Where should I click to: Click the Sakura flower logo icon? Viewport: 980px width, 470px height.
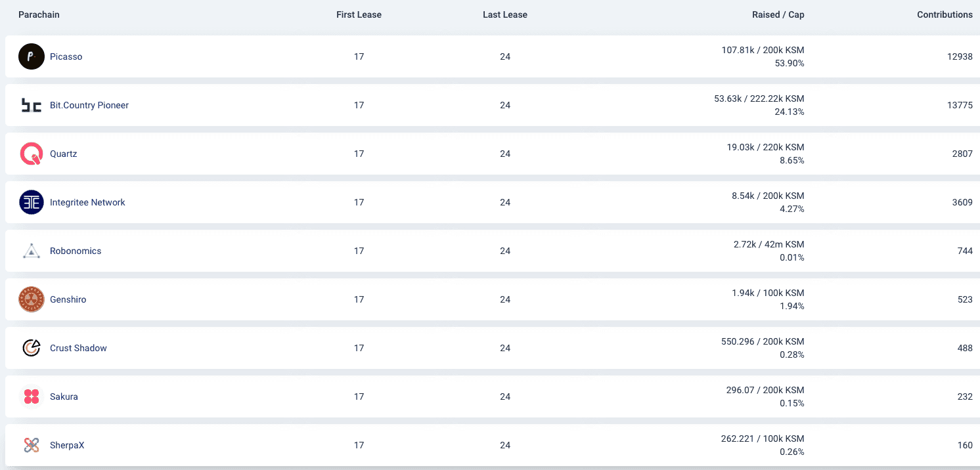click(32, 396)
